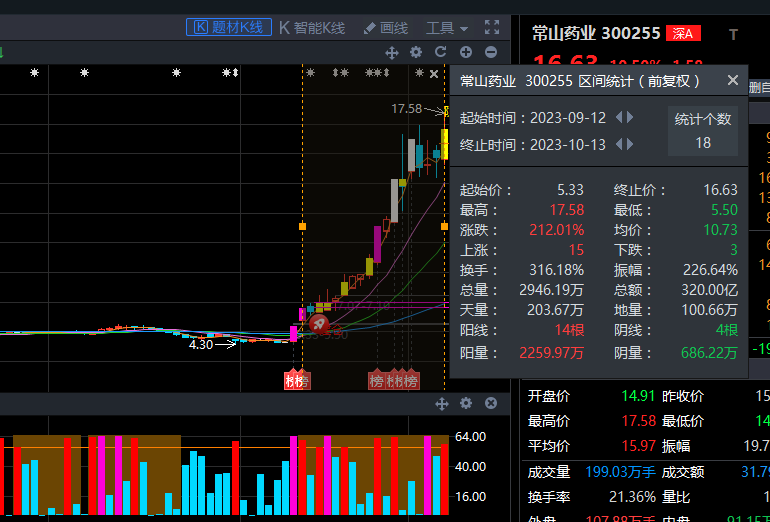Click the move icon on the volume indicator panel
The image size is (770, 522).
click(x=441, y=404)
